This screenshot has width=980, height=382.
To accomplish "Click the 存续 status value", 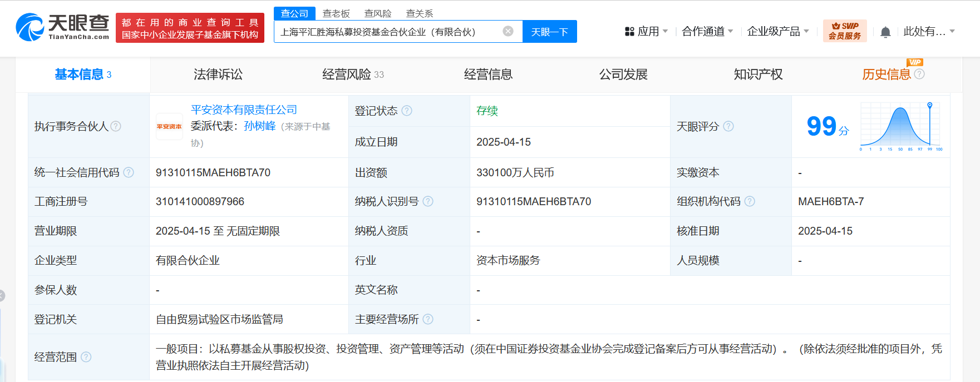I will tap(487, 111).
